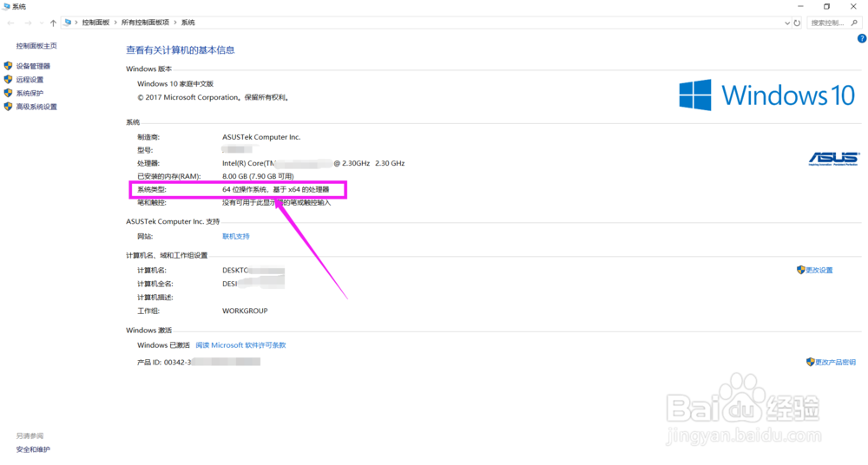
Task: Expand the address bar history dropdown
Action: (787, 23)
